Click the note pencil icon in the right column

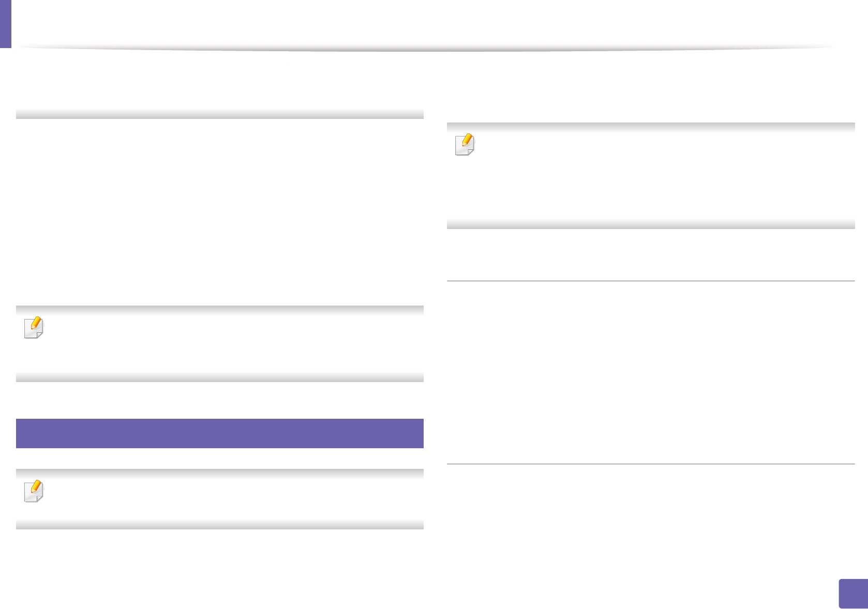click(x=465, y=145)
